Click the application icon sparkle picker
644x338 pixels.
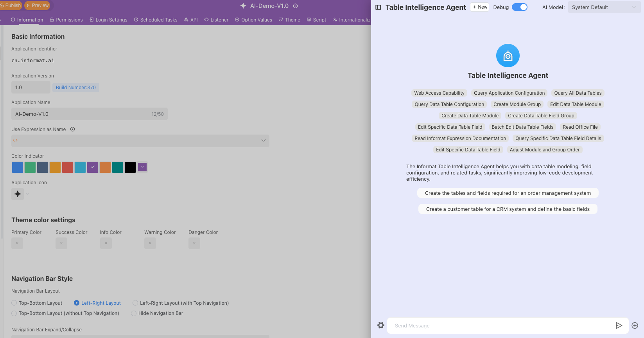click(x=18, y=194)
